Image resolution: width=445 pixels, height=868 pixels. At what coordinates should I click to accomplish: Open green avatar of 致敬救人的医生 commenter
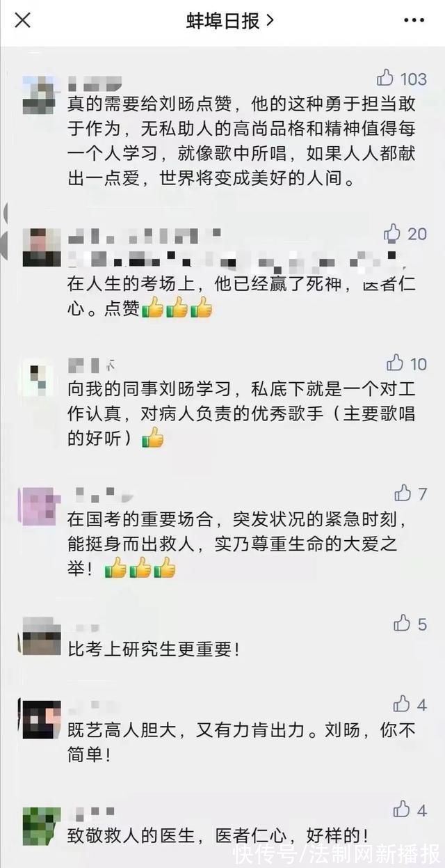coord(41,826)
